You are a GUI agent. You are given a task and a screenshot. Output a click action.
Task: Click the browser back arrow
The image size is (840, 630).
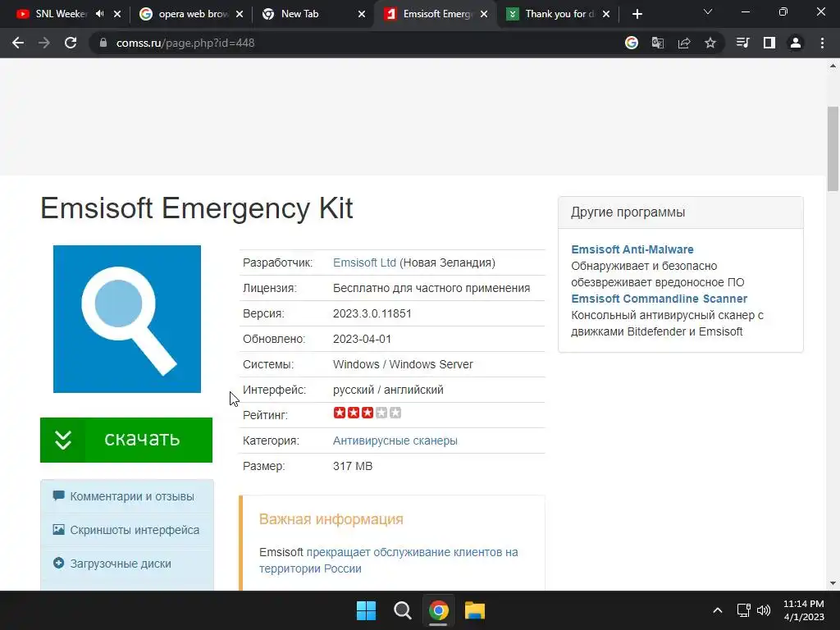pyautogui.click(x=18, y=43)
